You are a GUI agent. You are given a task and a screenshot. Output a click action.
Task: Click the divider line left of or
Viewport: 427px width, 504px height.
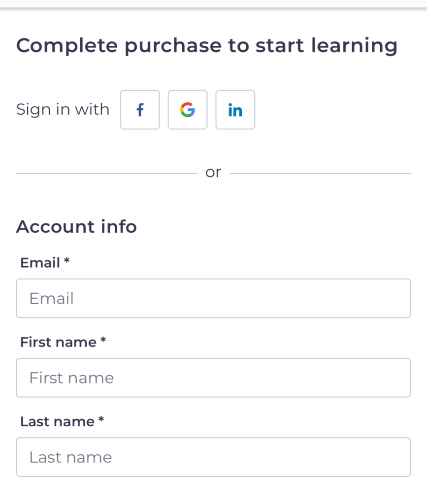coord(106,173)
